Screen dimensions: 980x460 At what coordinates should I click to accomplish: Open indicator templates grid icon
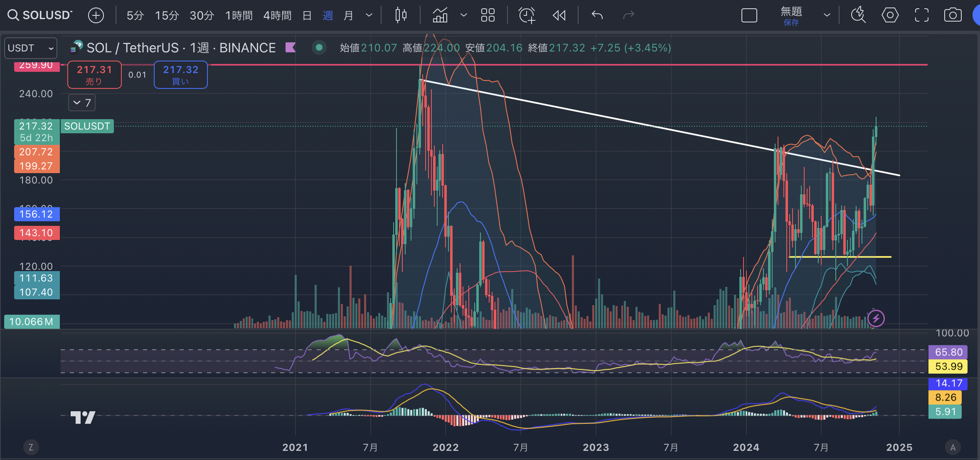(x=488, y=15)
